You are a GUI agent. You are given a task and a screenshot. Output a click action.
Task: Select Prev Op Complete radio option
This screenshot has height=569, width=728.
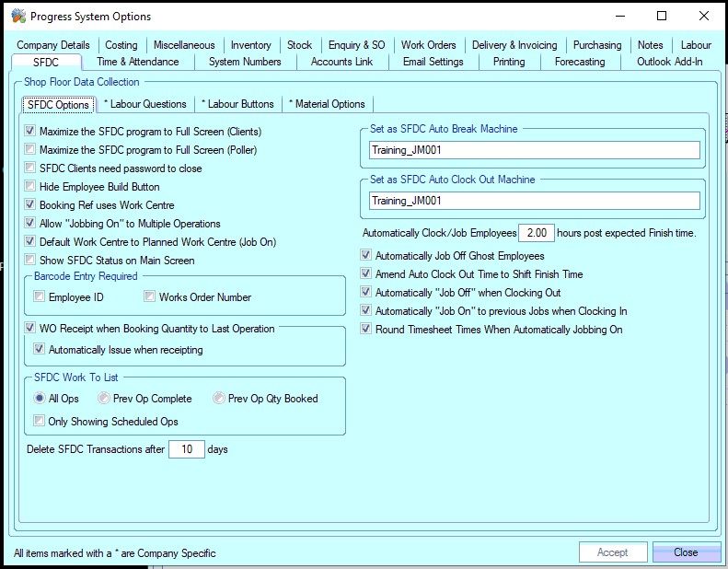pos(103,399)
